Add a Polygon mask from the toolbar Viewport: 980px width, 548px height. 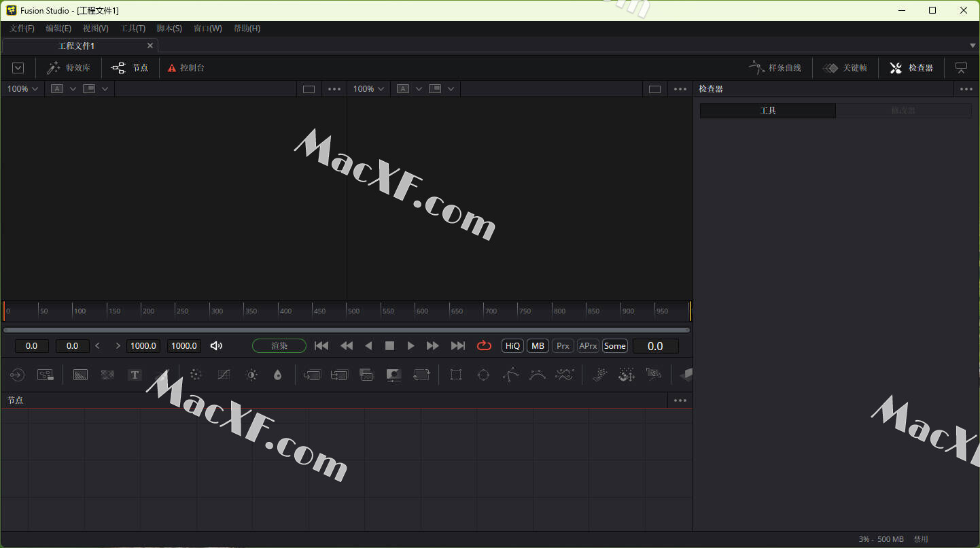[x=510, y=375]
